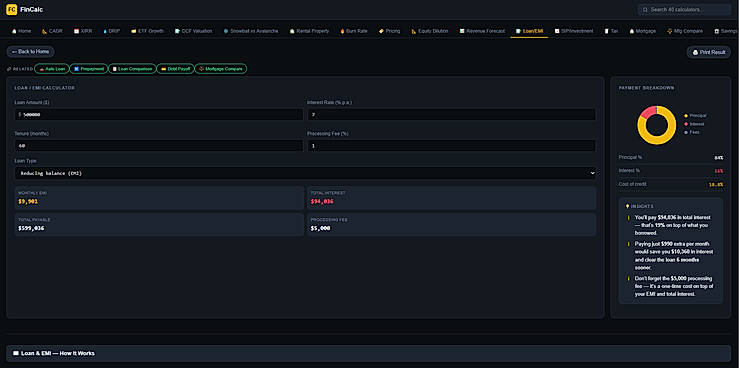Click the Interest Rate input field

(451, 114)
